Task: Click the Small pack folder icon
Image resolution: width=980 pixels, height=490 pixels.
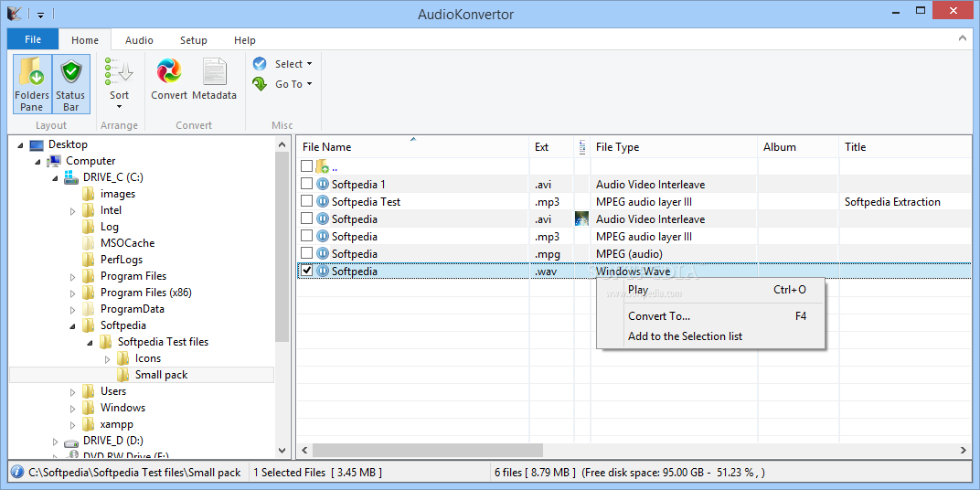Action: point(123,375)
